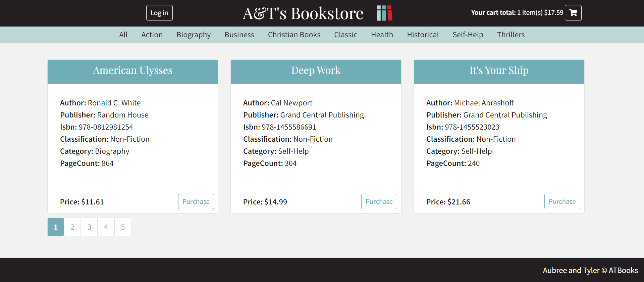
Task: Click the bookstore books logo icon
Action: [x=384, y=13]
